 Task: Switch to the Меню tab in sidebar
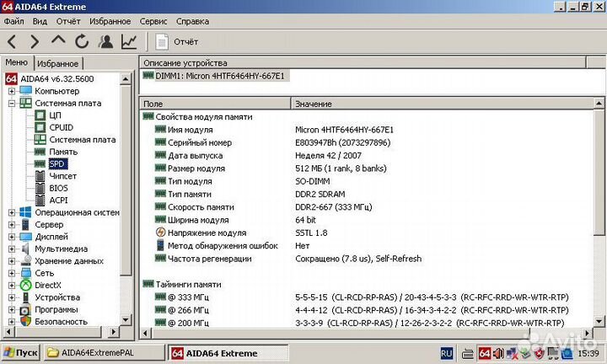click(x=17, y=62)
